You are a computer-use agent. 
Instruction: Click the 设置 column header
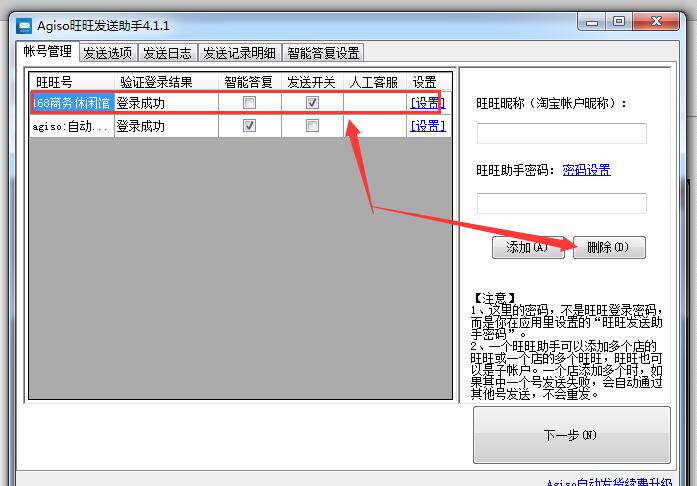(429, 82)
